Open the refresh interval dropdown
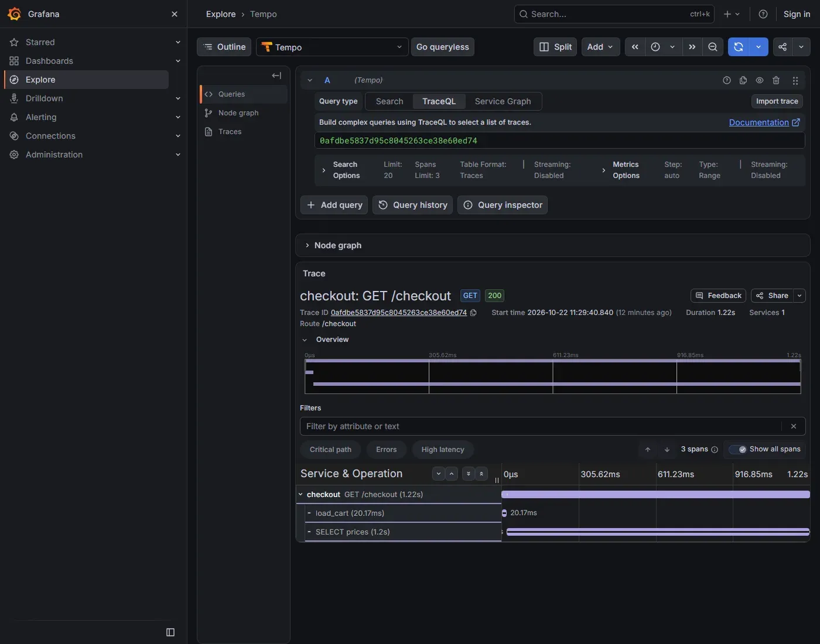 coord(758,47)
